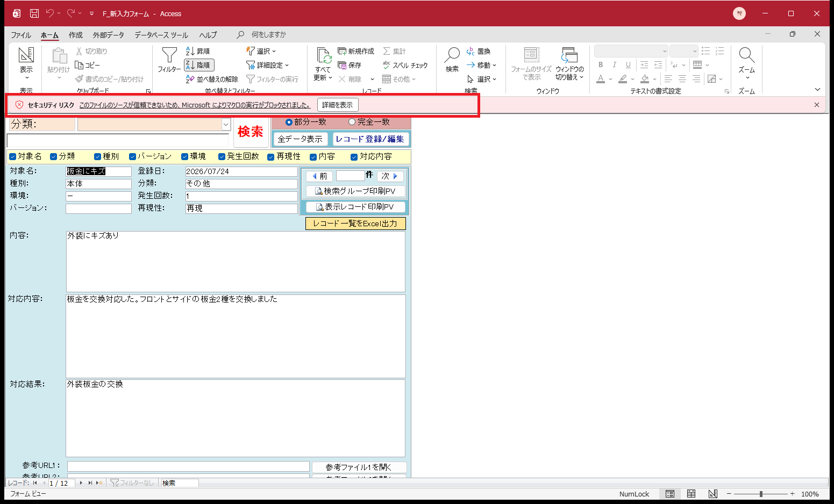
Task: Click the red 検索 button on the form
Action: point(251,132)
